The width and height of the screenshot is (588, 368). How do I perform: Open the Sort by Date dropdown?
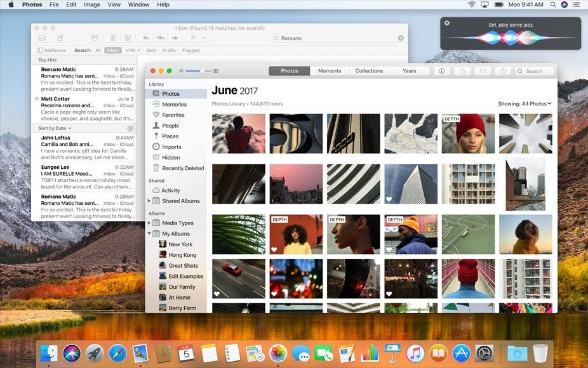coord(56,128)
